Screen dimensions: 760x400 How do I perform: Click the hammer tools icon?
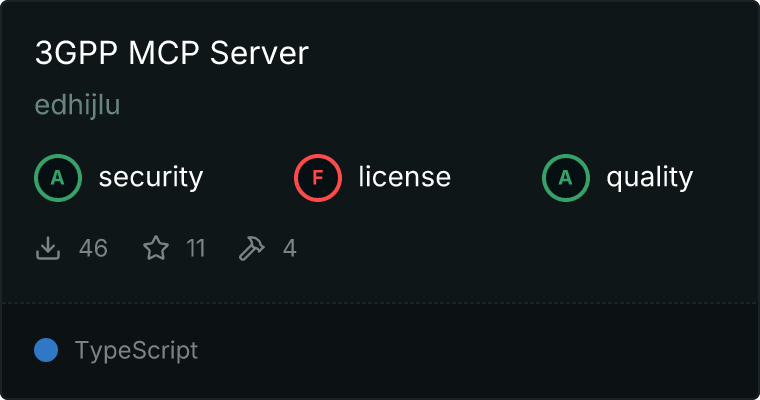coord(252,248)
